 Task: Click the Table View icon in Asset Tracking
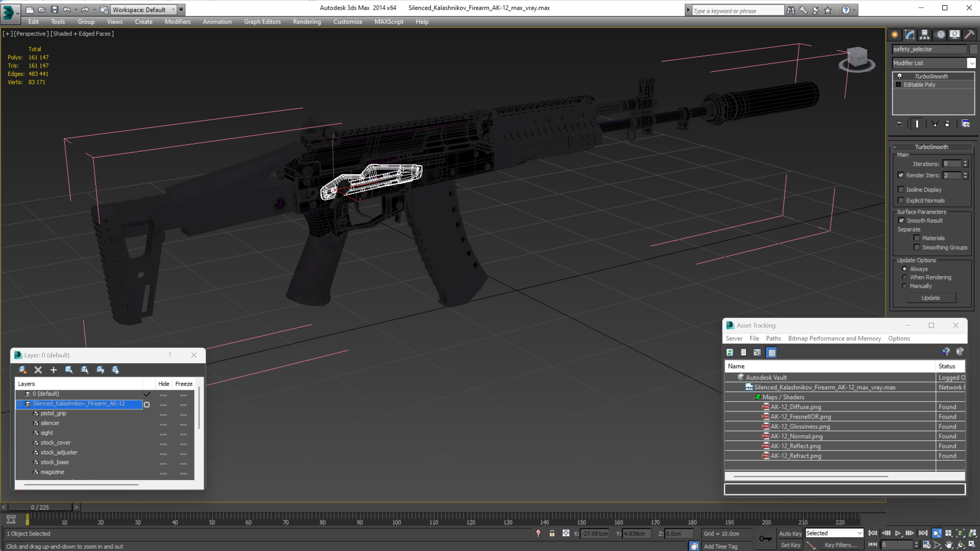[x=772, y=353]
